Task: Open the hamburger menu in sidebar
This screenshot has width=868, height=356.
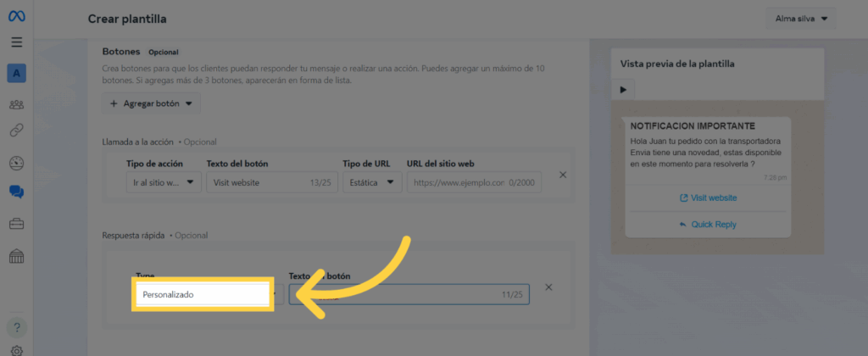Action: coord(17,42)
